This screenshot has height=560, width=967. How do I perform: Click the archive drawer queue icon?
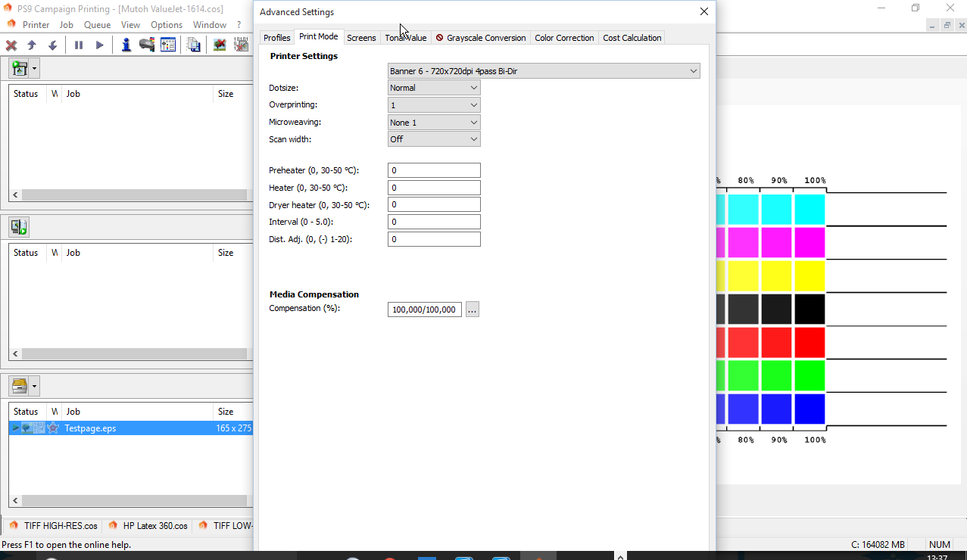[x=20, y=386]
